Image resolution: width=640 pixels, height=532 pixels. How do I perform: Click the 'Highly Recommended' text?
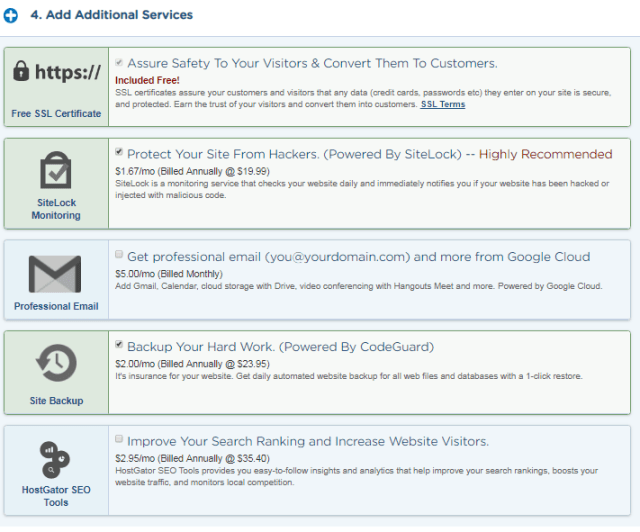(545, 154)
